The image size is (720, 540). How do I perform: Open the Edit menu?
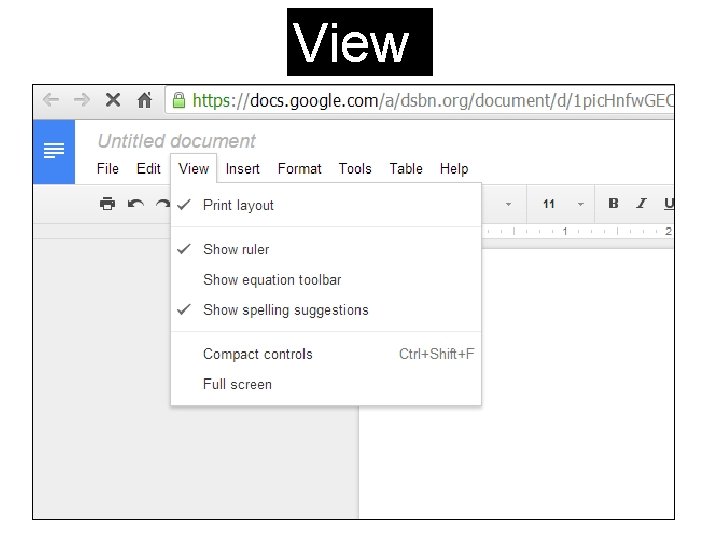(x=149, y=169)
